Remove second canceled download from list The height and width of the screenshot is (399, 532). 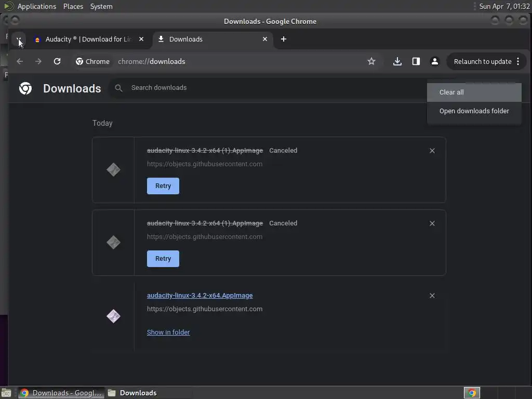coord(432,223)
